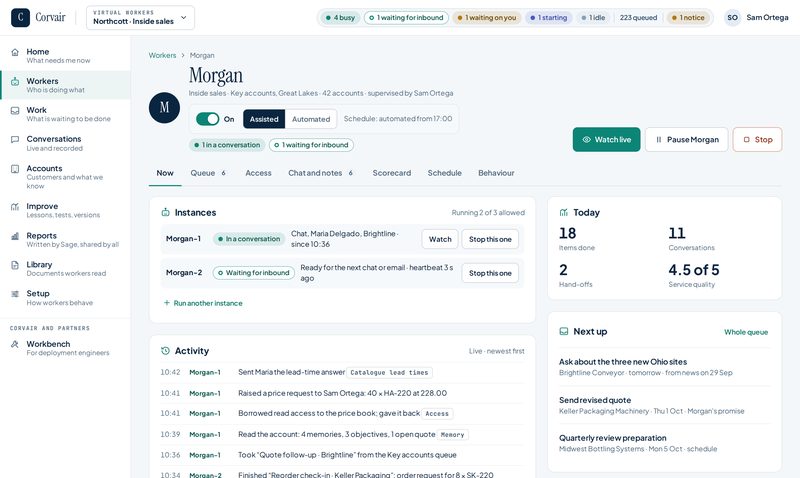Image resolution: width=800 pixels, height=478 pixels.
Task: Click the 1 notice pill
Action: point(688,18)
